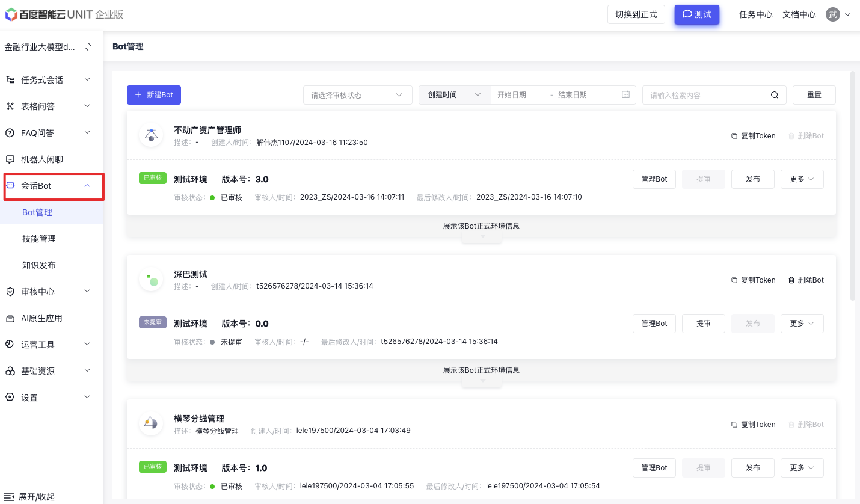Click the 运营工具 icon
Screen dimensions: 860x504
pyautogui.click(x=10, y=345)
